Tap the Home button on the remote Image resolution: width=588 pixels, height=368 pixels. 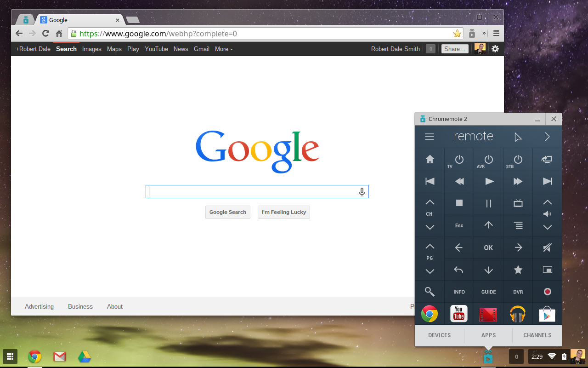[x=430, y=159]
